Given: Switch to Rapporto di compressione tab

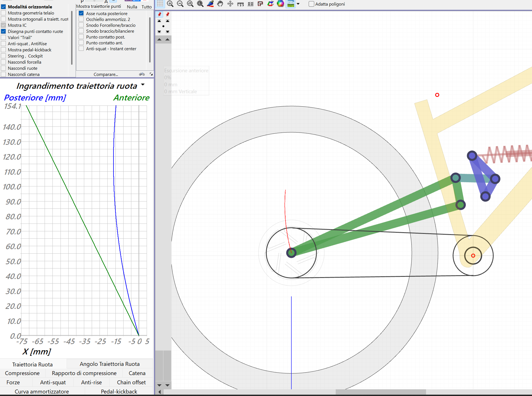Looking at the screenshot, I should [84, 373].
